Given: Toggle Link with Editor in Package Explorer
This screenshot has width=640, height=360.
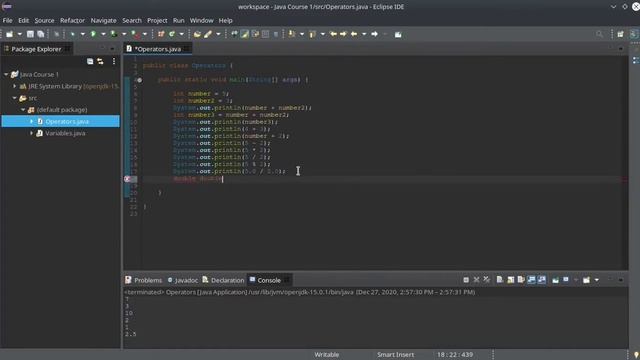Looking at the screenshot, I should [100, 61].
